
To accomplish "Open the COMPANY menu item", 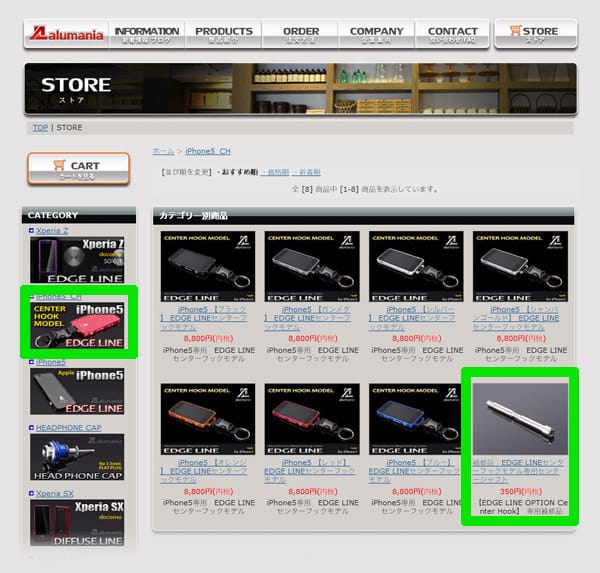I will point(376,34).
